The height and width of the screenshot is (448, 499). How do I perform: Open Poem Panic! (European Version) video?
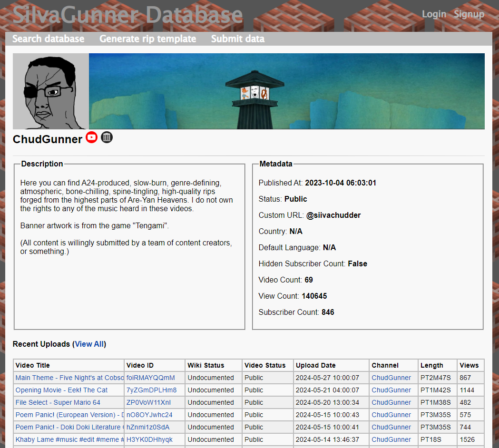[69, 415]
